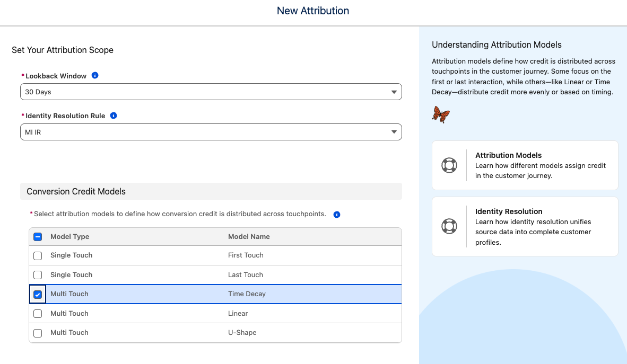Click the Model Type column header
Screen dimensions: 627x364
tap(69, 237)
